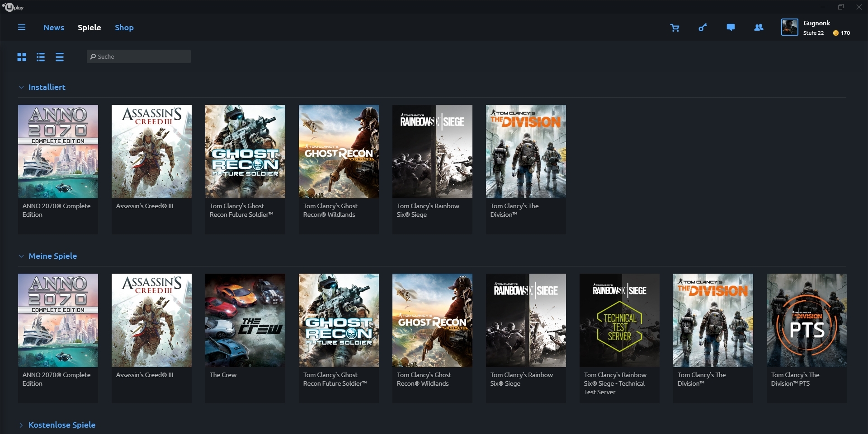Image resolution: width=868 pixels, height=434 pixels.
Task: Click the magnifier icon in search
Action: [x=93, y=56]
